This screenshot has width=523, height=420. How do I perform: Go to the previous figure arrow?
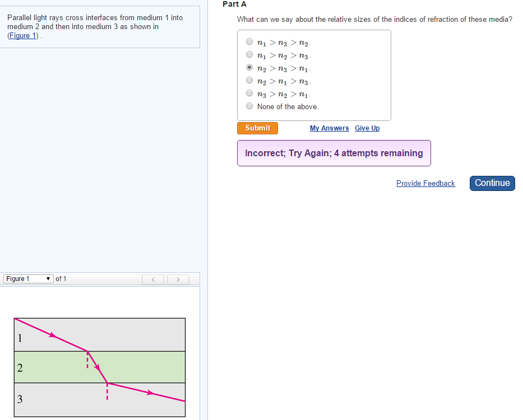(152, 279)
